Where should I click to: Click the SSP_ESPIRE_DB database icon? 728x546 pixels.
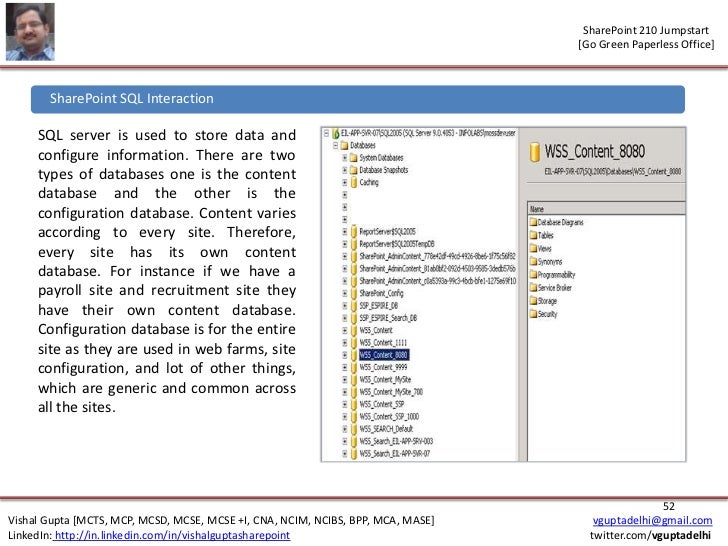click(354, 306)
